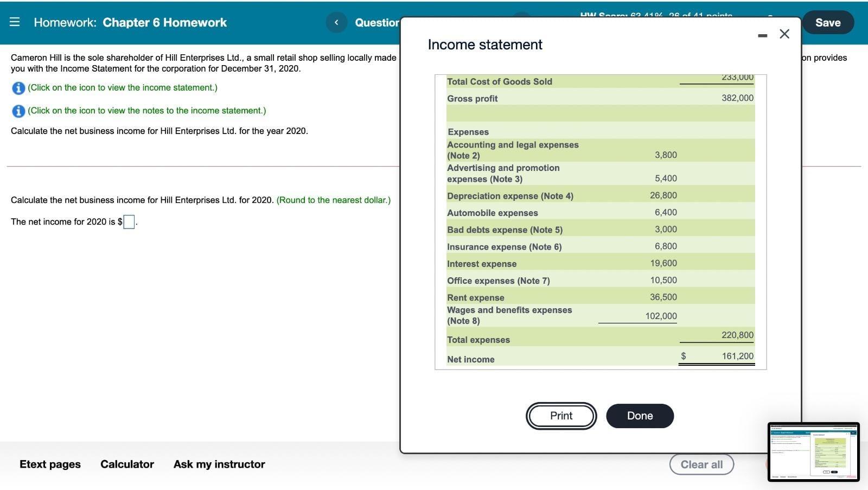Image resolution: width=868 pixels, height=490 pixels.
Task: Click the Chapter 6 Homework title
Action: tap(164, 22)
